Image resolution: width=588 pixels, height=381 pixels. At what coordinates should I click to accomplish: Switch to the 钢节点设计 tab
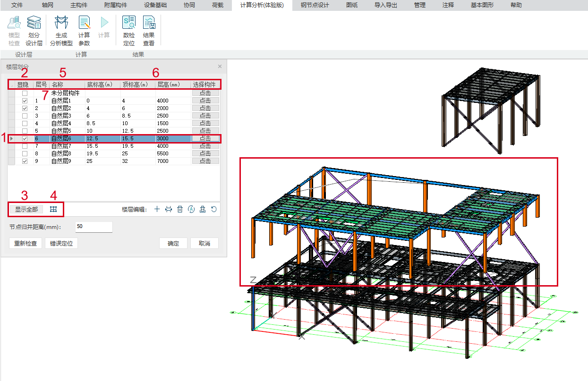click(315, 5)
